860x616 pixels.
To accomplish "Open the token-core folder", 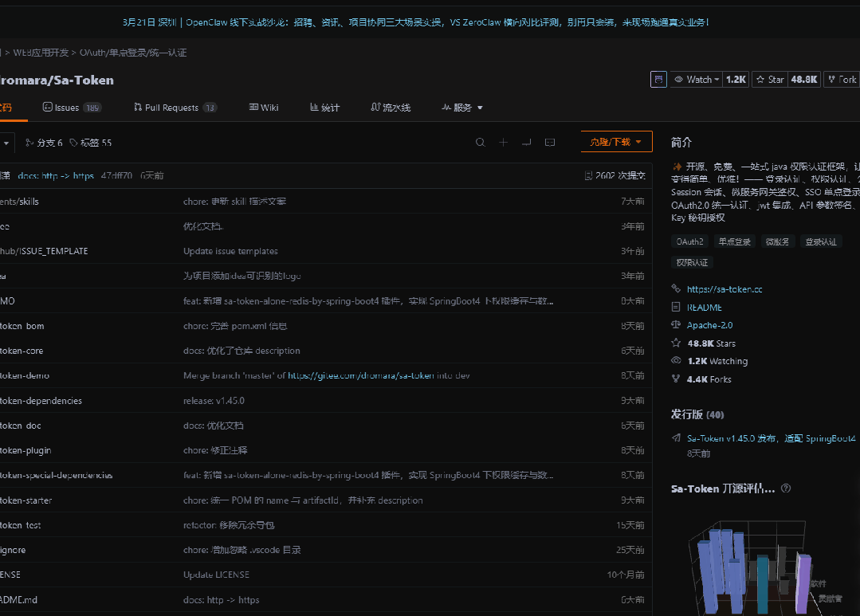I will point(22,351).
